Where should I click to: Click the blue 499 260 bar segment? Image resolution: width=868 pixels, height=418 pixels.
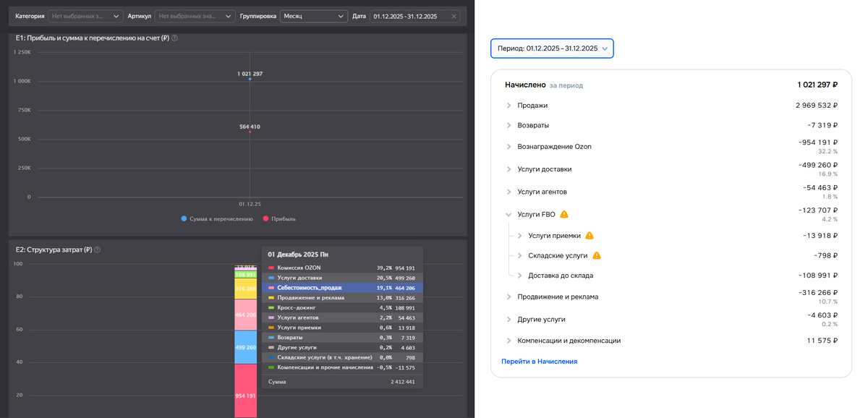tap(246, 347)
